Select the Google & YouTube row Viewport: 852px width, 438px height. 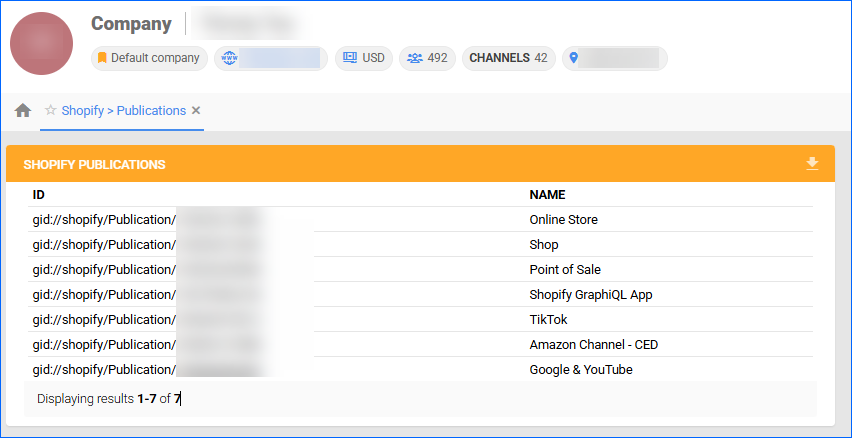point(580,370)
